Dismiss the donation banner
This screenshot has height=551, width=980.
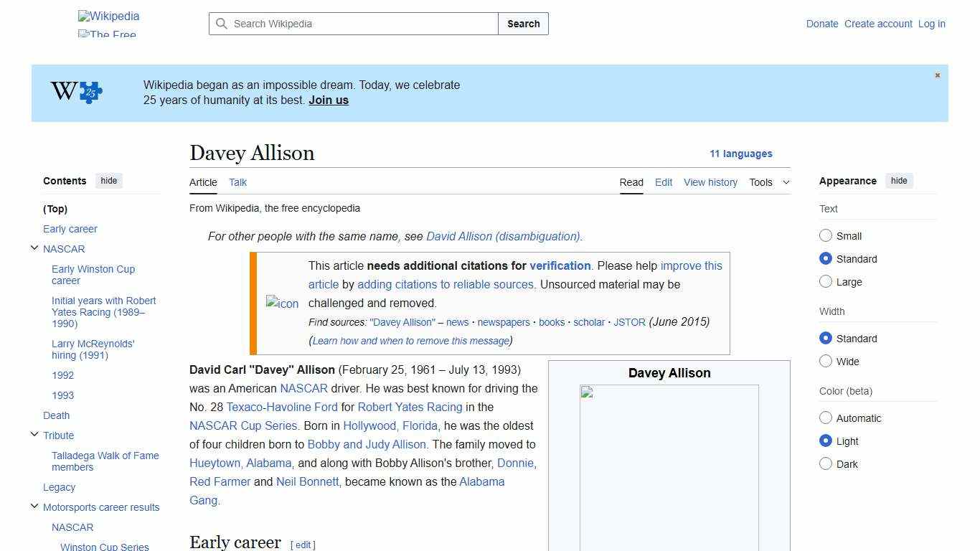937,75
